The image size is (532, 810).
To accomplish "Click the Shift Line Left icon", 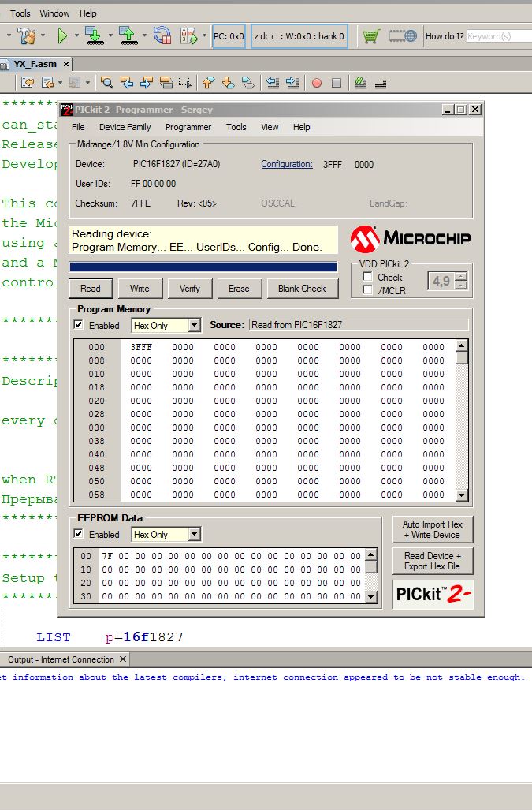I will [272, 83].
